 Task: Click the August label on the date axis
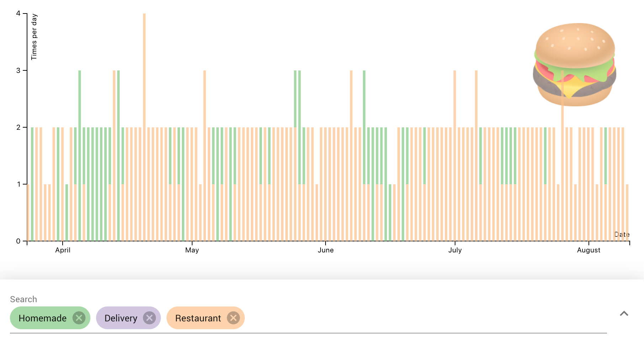pos(588,250)
